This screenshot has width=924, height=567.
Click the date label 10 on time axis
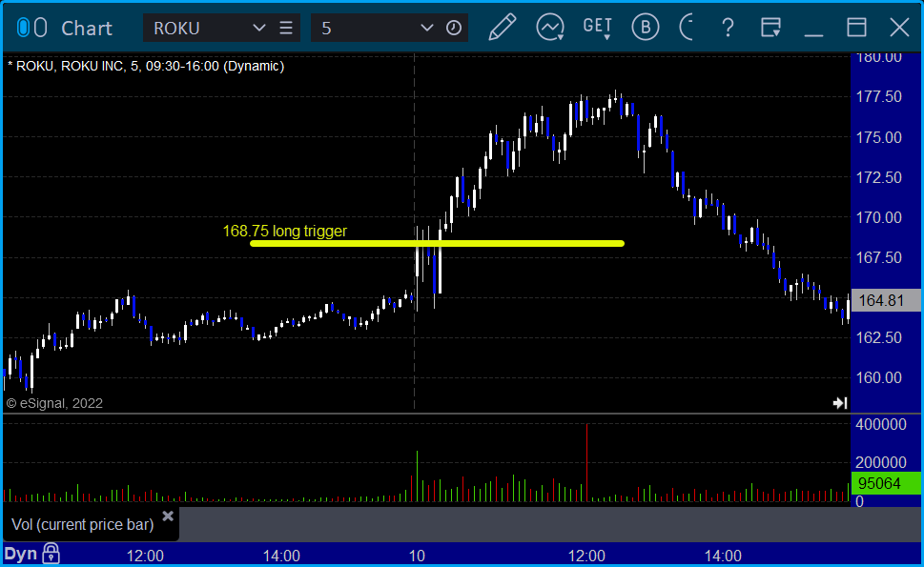417,556
